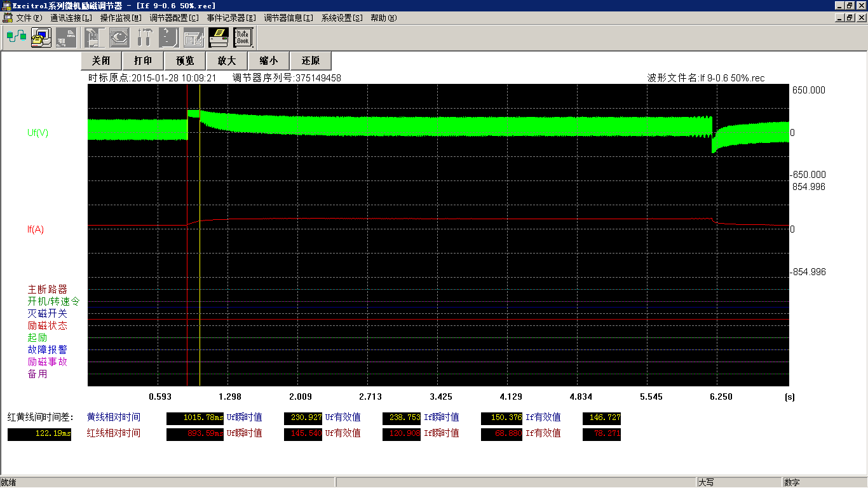Click the 开机/转速令 signal label
The height and width of the screenshot is (488, 868).
click(53, 301)
